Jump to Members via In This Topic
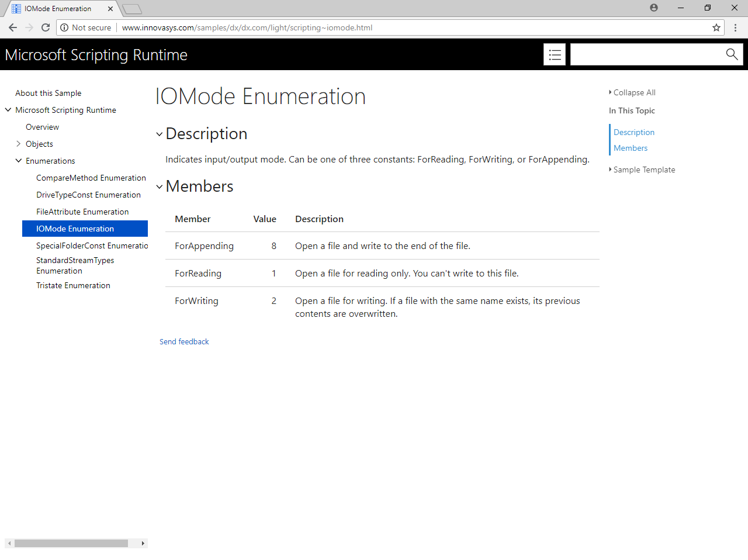The width and height of the screenshot is (748, 560). [x=631, y=148]
